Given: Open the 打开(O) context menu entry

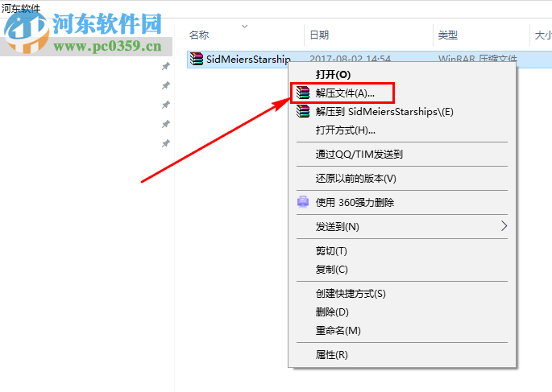Looking at the screenshot, I should pos(333,75).
